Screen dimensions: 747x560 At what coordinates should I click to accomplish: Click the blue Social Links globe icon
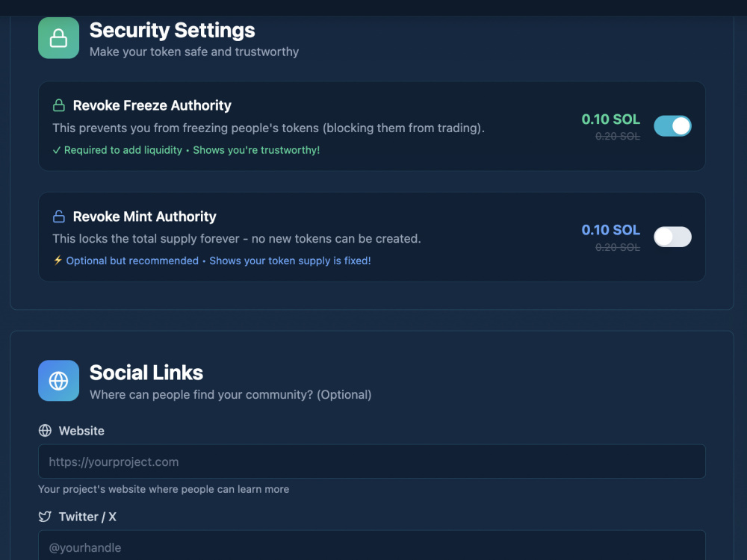tap(58, 381)
